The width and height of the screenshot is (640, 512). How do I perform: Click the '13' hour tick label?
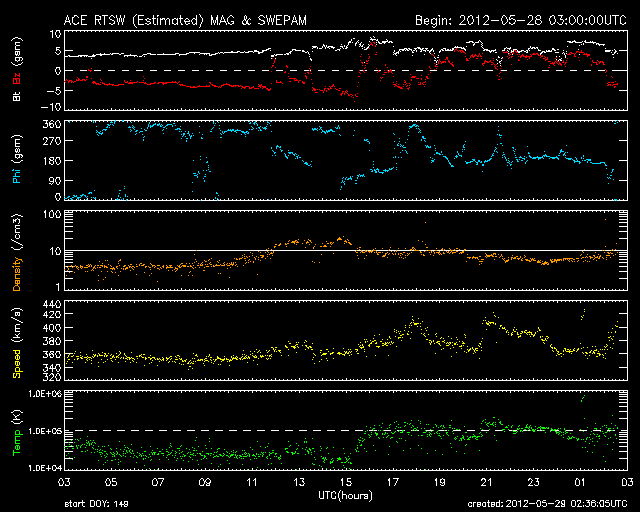[299, 482]
